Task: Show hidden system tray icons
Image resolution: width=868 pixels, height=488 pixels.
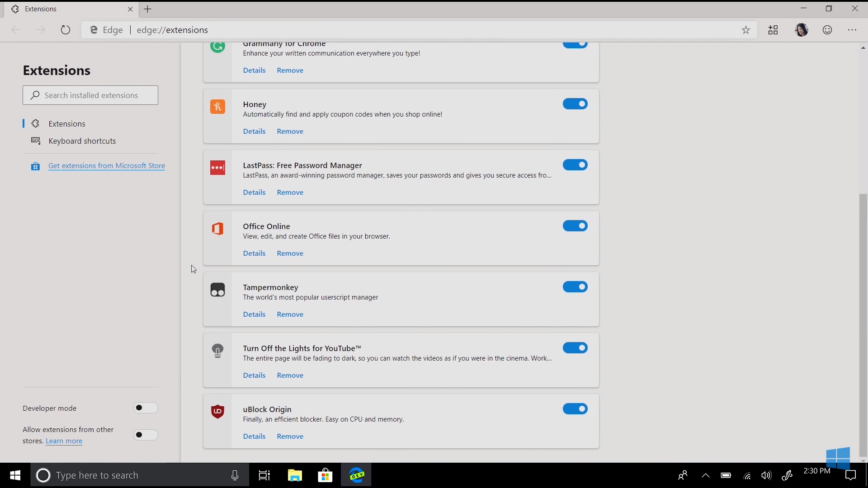Action: click(705, 475)
